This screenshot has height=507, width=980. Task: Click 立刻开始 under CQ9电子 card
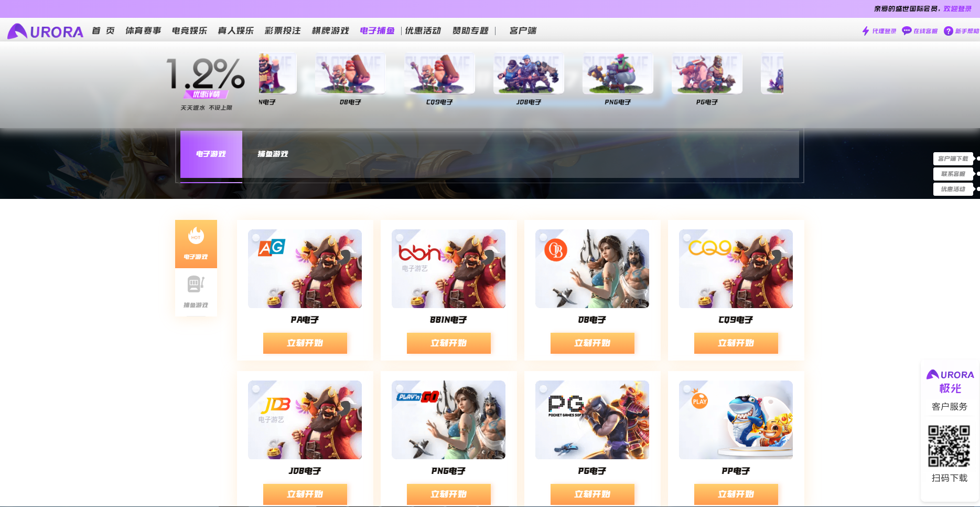click(x=736, y=343)
